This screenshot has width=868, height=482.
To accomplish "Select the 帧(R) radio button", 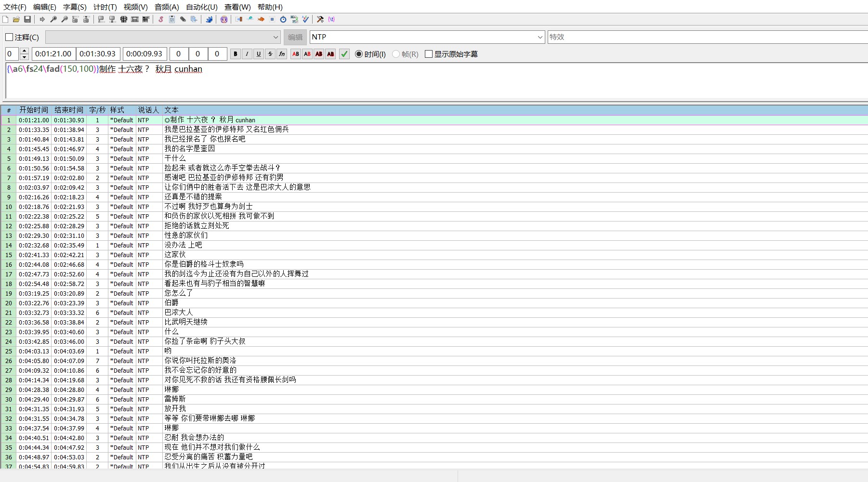I will click(396, 54).
